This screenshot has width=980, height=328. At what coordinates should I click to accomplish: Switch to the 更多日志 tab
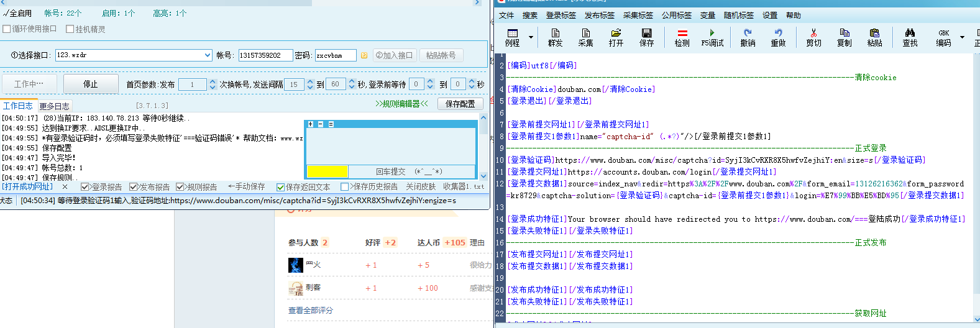coord(54,106)
